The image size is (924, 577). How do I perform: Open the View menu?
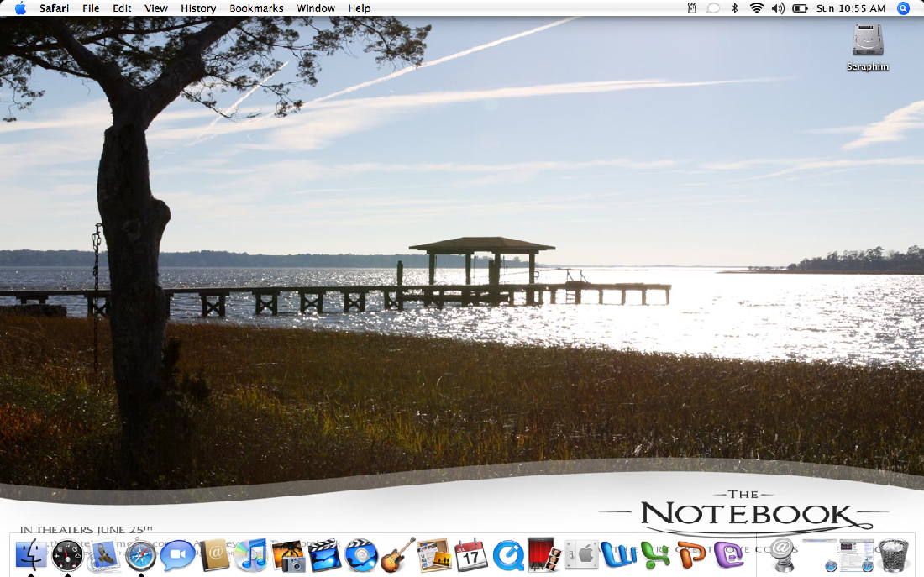[156, 8]
